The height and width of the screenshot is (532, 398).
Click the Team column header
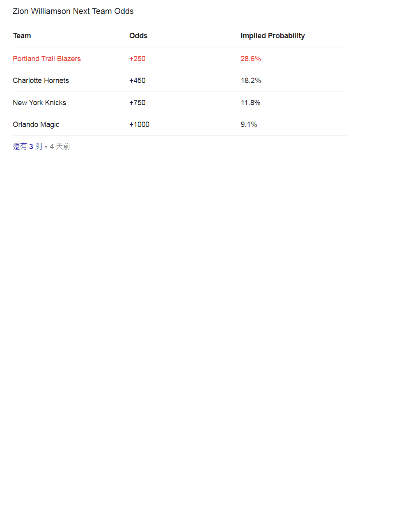pos(22,36)
